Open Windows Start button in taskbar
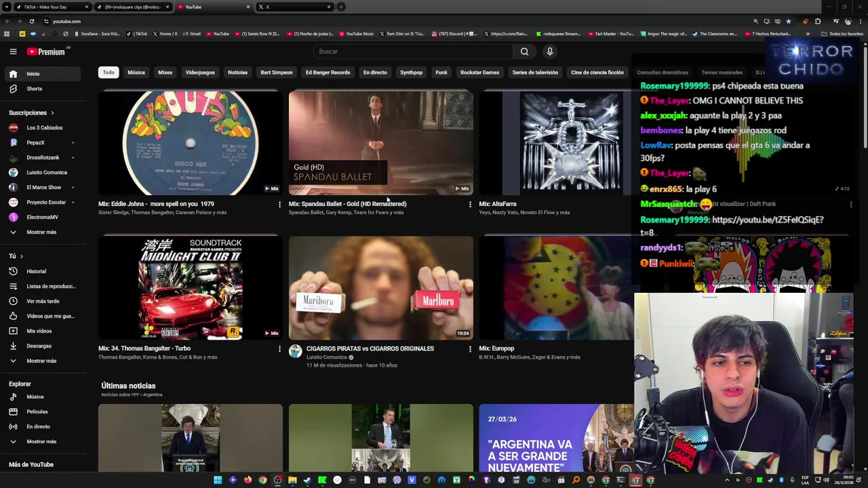 218,480
